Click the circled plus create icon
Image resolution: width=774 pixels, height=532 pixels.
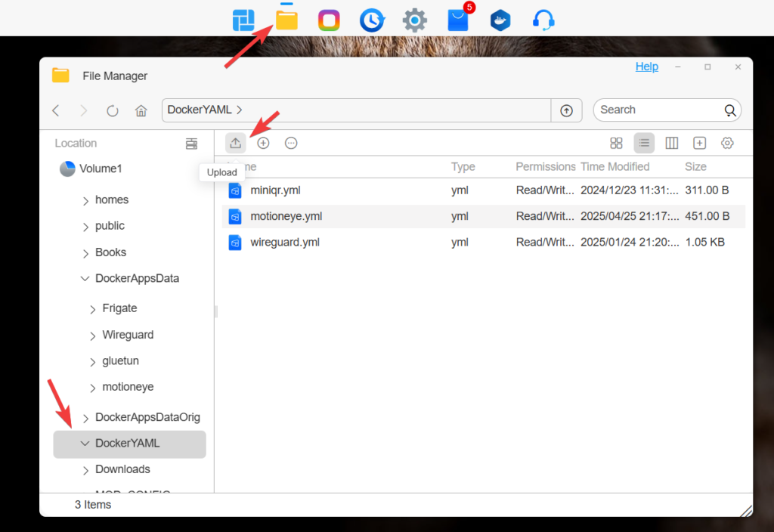click(x=263, y=143)
